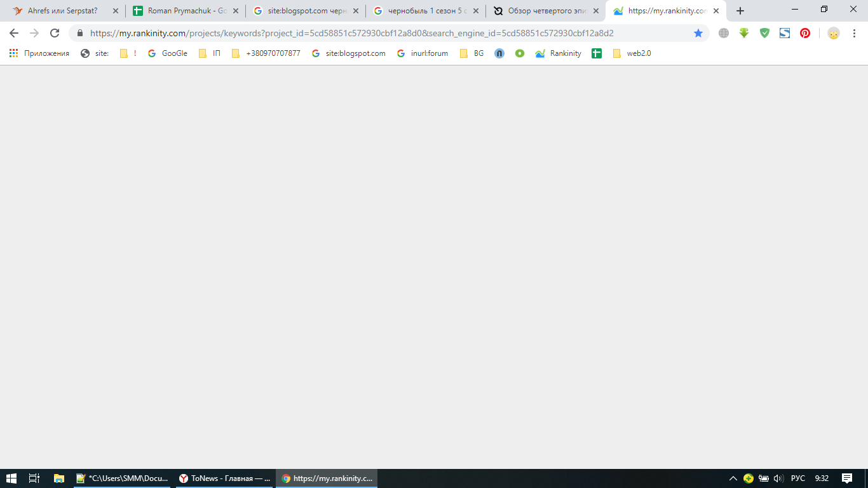
Task: Select the Chrome rankinity taskbar window
Action: (327, 478)
